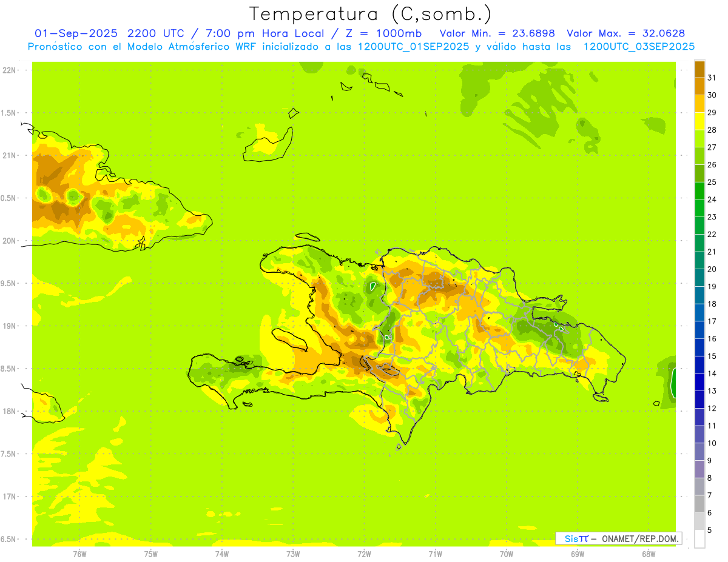Image resolution: width=728 pixels, height=562 pixels.
Task: Click the "73W" longitude axis label
Action: click(293, 554)
